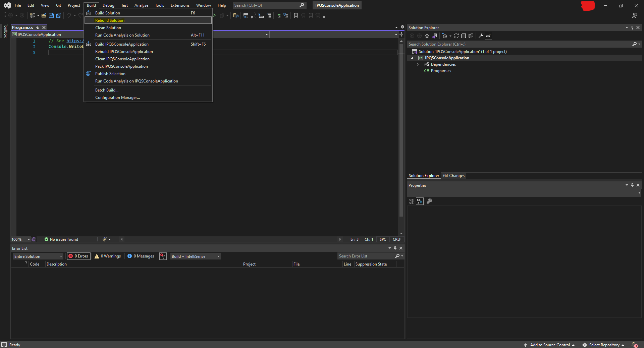Click Add to Source Control button
Viewport: 644px width, 348px height.
pos(549,345)
